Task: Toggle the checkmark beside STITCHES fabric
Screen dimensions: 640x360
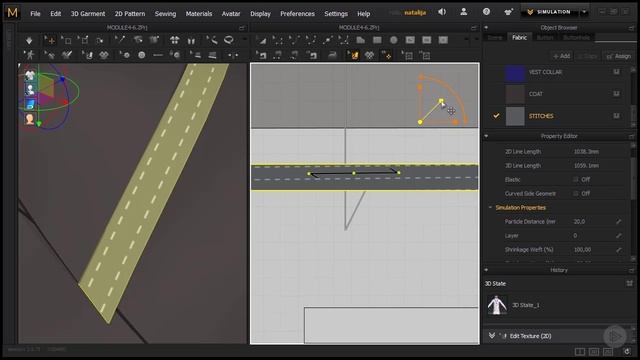Action: pyautogui.click(x=496, y=116)
